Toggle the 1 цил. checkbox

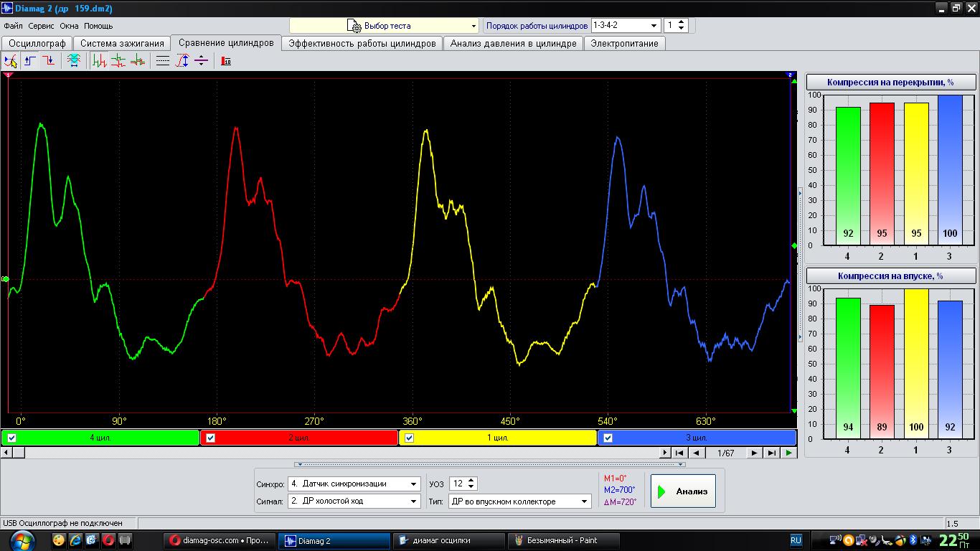click(x=409, y=438)
